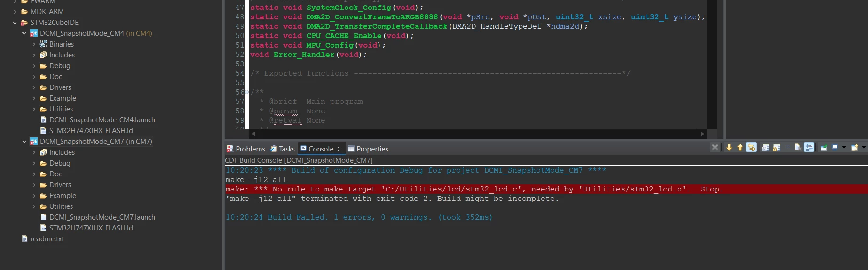Click the readme.txt file icon
Viewport: 868px width, 270px height.
[x=24, y=238]
